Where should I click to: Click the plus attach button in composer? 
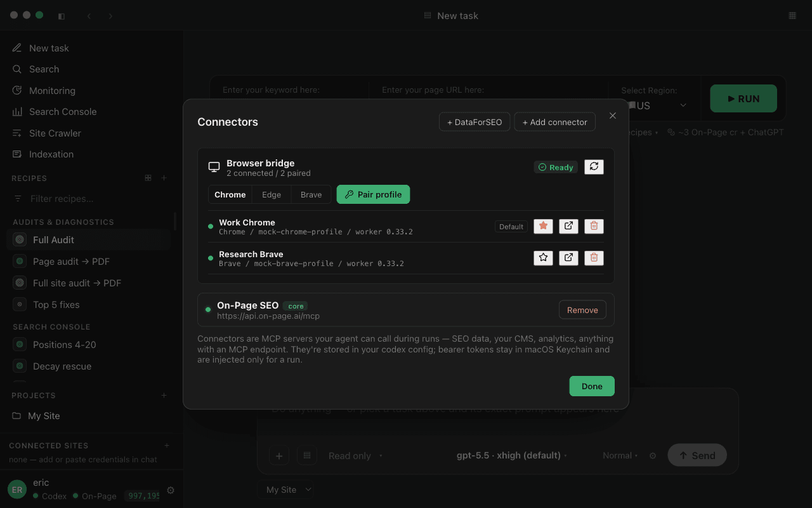coord(279,455)
